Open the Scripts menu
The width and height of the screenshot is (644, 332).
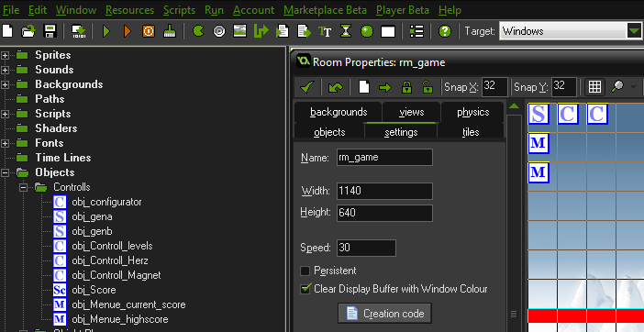[x=179, y=10]
